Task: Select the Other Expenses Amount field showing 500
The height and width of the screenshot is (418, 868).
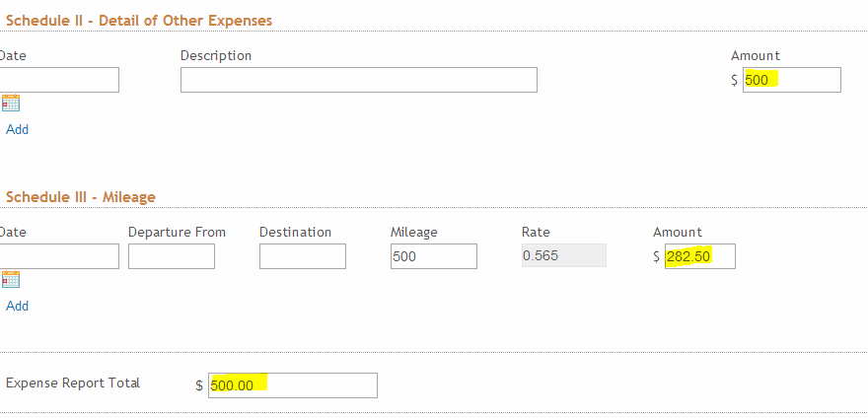Action: [x=791, y=80]
